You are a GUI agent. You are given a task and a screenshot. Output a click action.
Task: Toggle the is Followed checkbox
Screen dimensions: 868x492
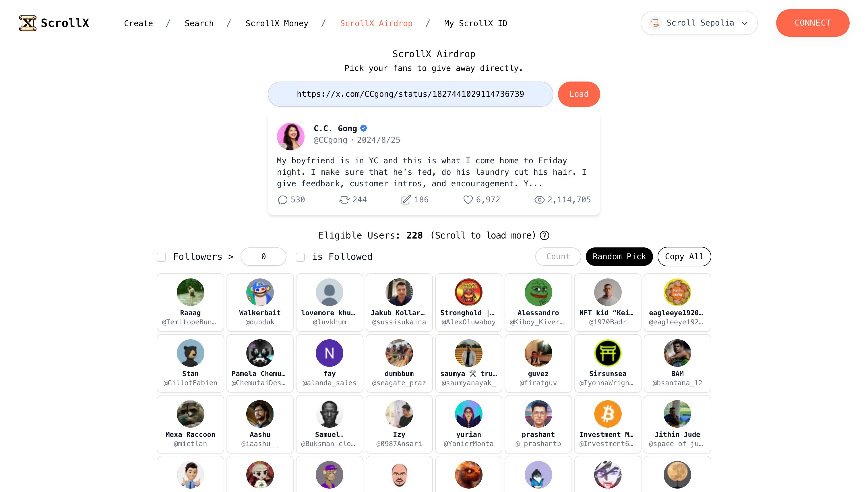tap(301, 256)
